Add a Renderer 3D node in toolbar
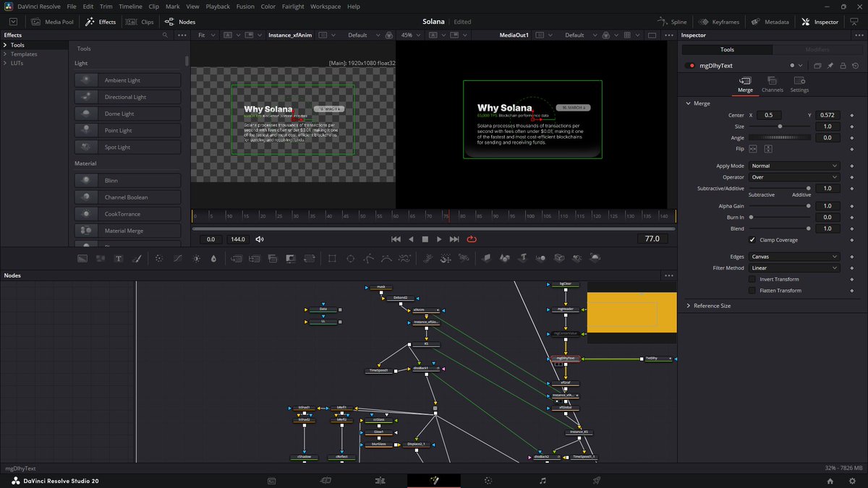This screenshot has width=868, height=488. click(595, 258)
